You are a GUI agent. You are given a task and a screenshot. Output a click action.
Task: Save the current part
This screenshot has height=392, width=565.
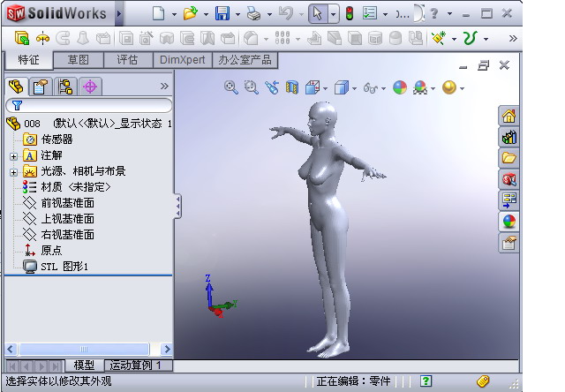pyautogui.click(x=222, y=13)
